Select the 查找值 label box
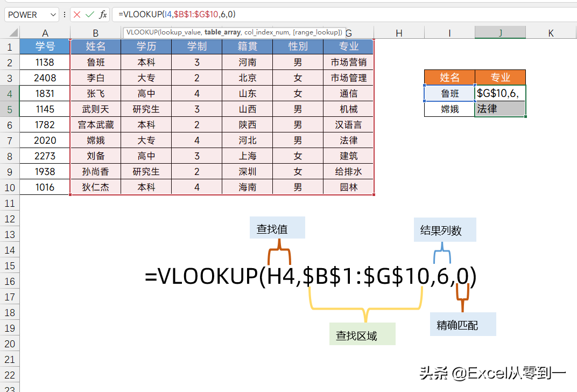Image resolution: width=577 pixels, height=392 pixels. coord(277,227)
